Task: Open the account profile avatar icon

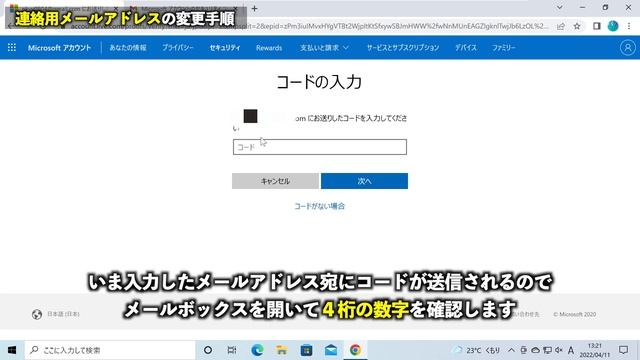Action: (x=627, y=48)
